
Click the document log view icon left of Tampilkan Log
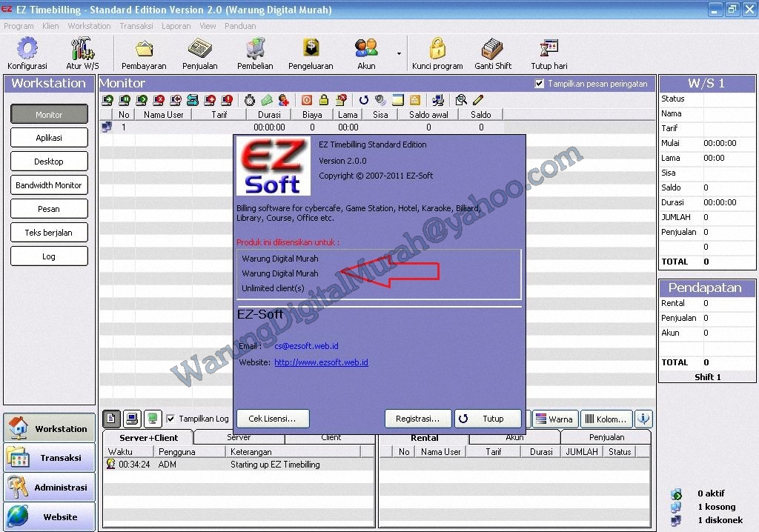point(111,419)
